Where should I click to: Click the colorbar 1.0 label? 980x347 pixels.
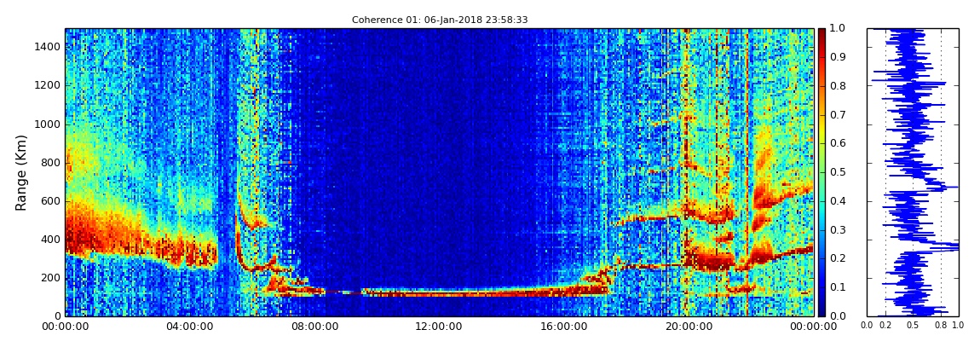(836, 28)
